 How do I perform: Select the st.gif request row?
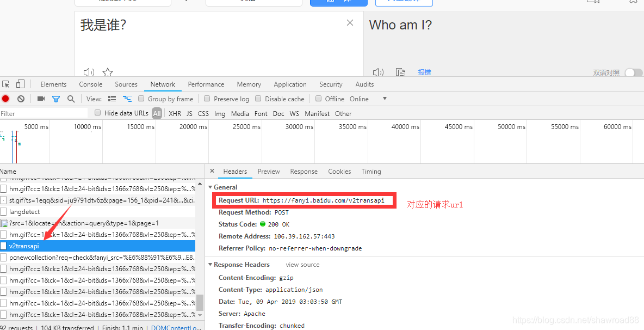click(x=98, y=200)
